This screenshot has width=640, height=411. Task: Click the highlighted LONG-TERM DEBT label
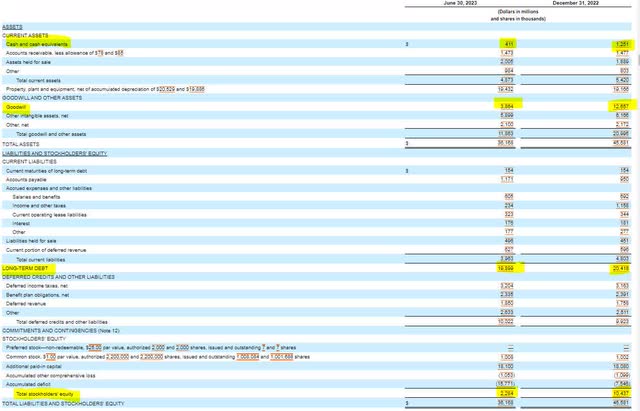(25, 268)
